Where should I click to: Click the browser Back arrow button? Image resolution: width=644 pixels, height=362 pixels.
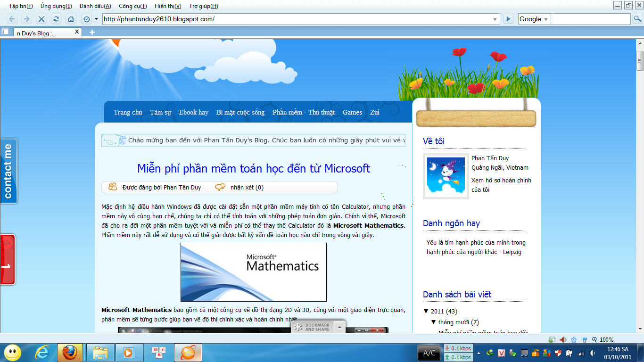(12, 19)
